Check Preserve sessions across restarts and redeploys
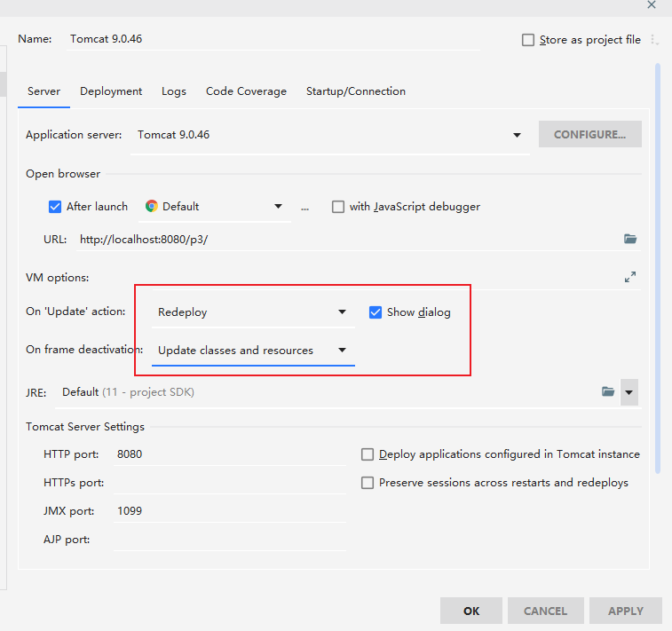Image resolution: width=672 pixels, height=631 pixels. (x=368, y=483)
